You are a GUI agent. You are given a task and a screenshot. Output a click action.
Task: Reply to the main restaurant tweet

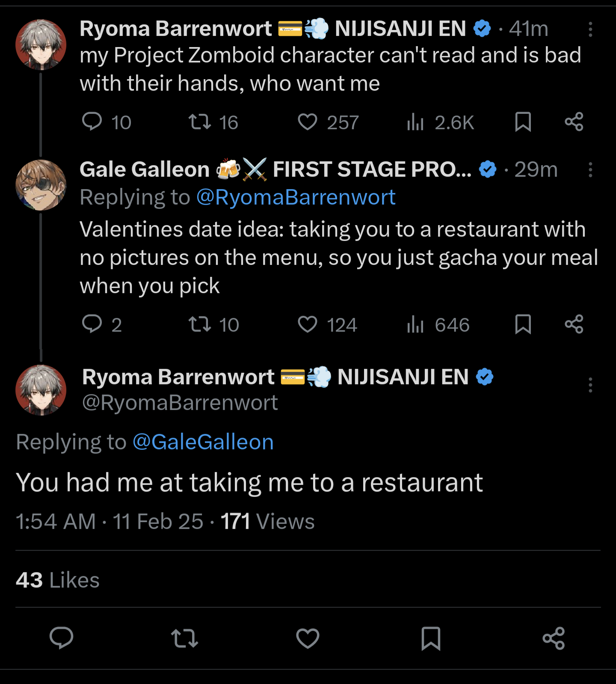pos(62,638)
